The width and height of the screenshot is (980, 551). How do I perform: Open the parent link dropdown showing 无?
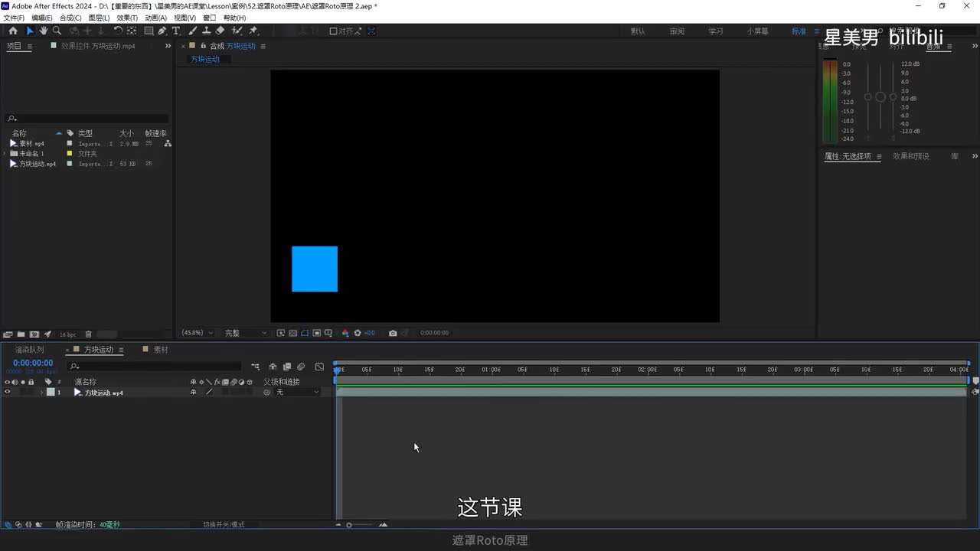(x=298, y=393)
